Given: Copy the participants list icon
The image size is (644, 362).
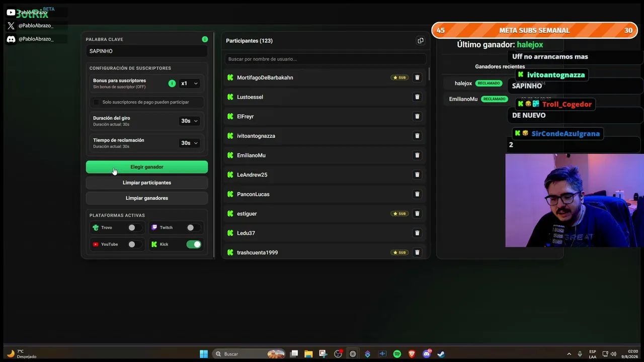Looking at the screenshot, I should coord(421,41).
